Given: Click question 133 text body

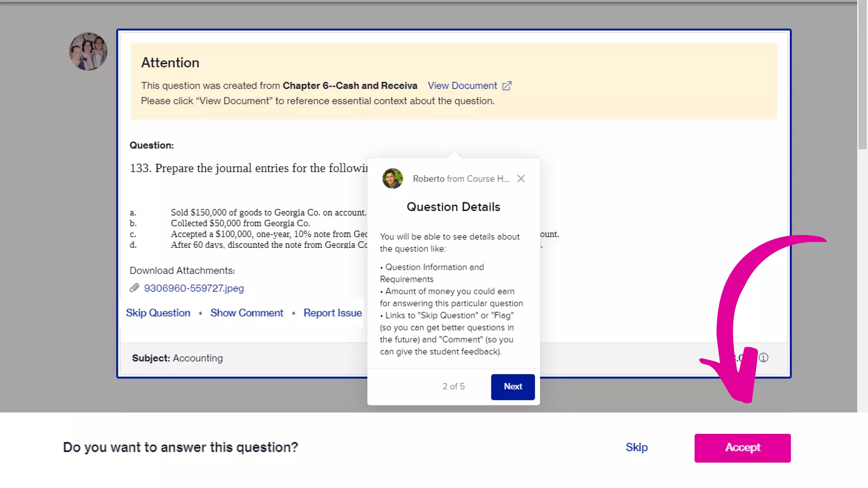Looking at the screenshot, I should click(x=248, y=168).
